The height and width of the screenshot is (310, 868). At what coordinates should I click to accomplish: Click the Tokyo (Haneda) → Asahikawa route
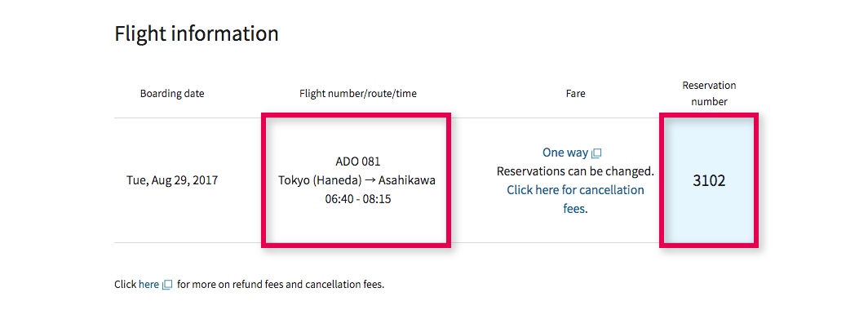pos(357,180)
